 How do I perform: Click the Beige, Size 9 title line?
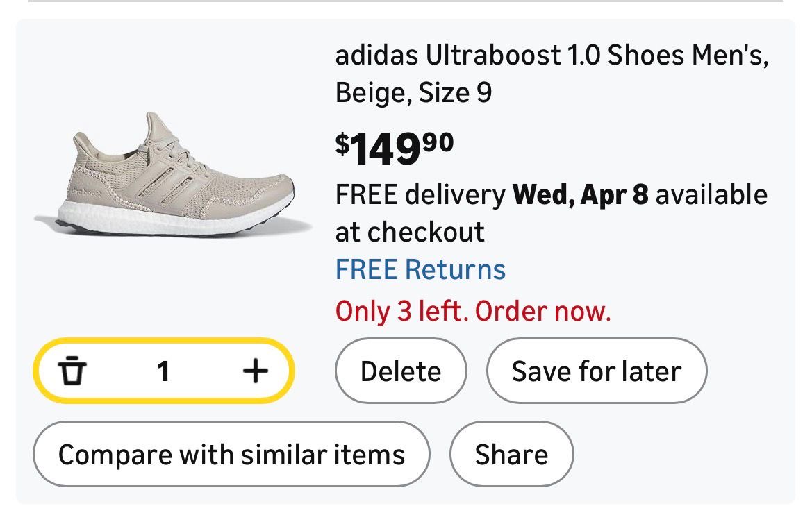pyautogui.click(x=413, y=92)
